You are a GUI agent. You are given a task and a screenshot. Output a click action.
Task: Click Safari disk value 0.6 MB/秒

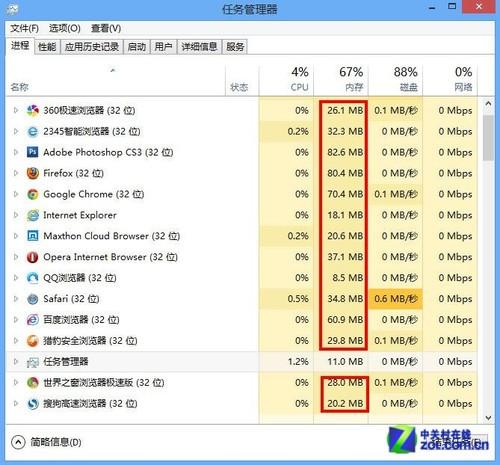396,299
